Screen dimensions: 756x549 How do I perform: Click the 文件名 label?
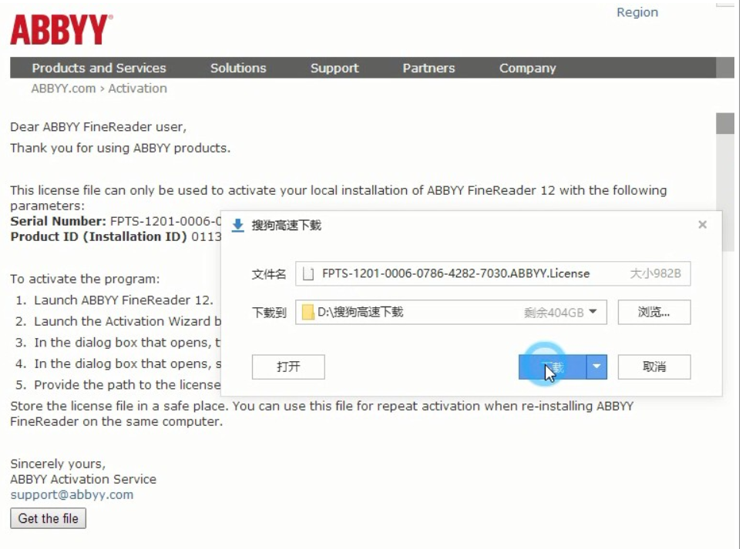269,274
